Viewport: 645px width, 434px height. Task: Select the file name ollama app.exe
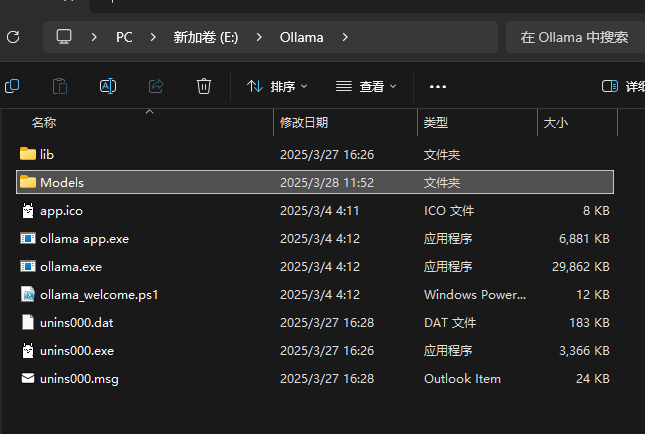tap(84, 239)
